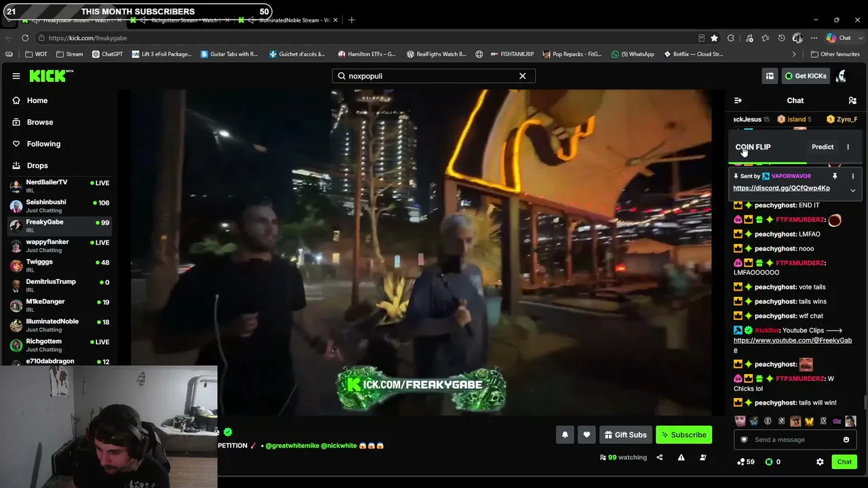Click the noxpopuli search field
Viewport: 868px width, 488px height.
click(x=433, y=76)
